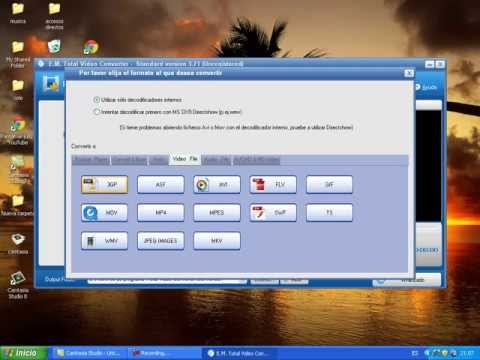Switch to the Convert & burn tab
The height and width of the screenshot is (360, 480).
[x=130, y=160]
